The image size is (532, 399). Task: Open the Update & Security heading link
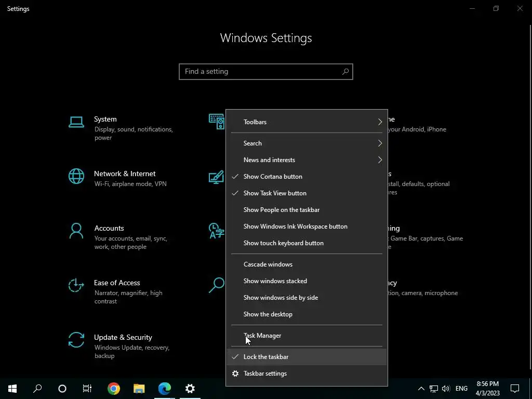[123, 338]
